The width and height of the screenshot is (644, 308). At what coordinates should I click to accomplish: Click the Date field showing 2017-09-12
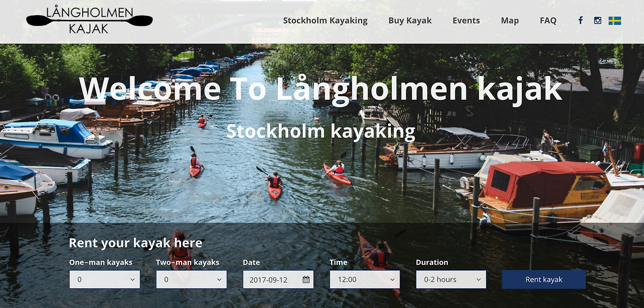278,280
